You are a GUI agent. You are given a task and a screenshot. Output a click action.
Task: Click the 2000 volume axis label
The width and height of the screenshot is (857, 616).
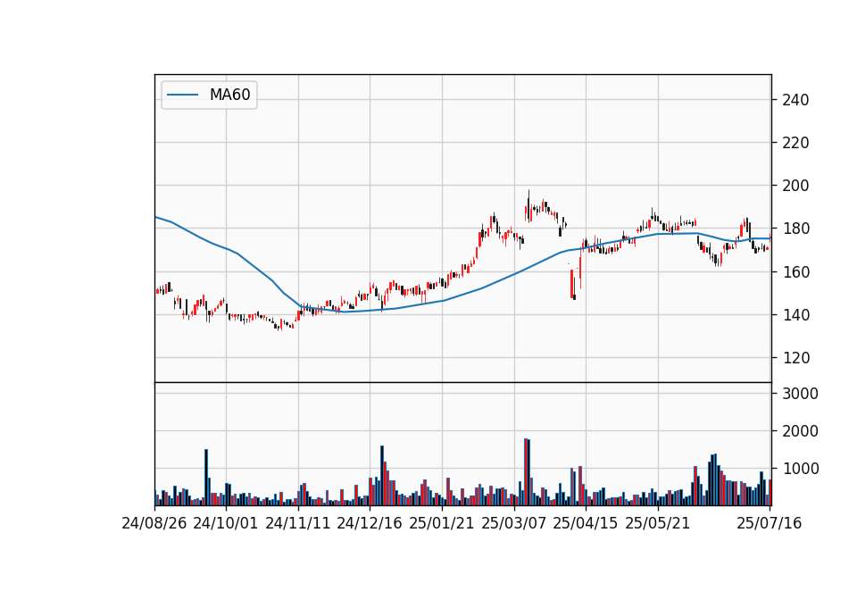(x=800, y=431)
